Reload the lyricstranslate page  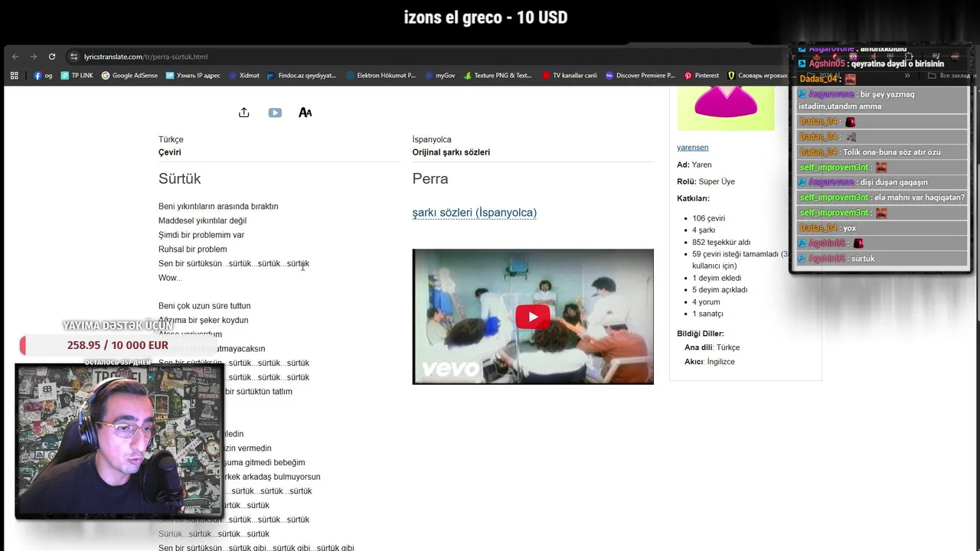click(x=52, y=57)
